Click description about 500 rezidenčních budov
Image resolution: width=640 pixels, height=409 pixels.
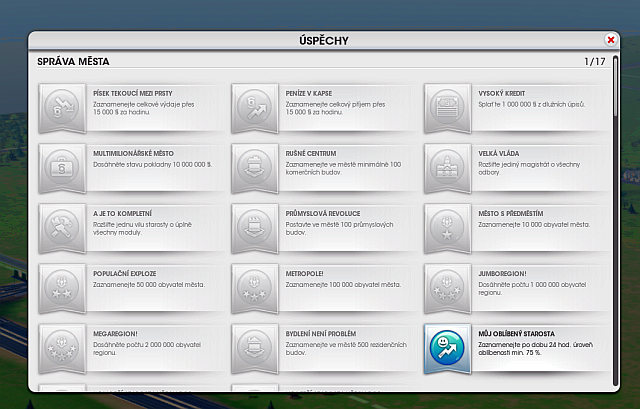coord(346,348)
